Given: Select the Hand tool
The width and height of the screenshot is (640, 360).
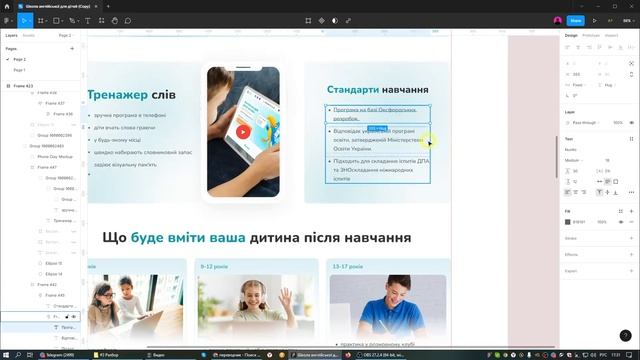Looking at the screenshot, I should [115, 21].
